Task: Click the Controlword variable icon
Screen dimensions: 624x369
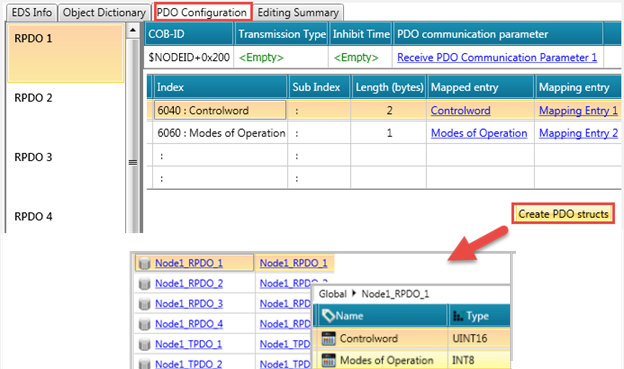Action: [x=328, y=338]
